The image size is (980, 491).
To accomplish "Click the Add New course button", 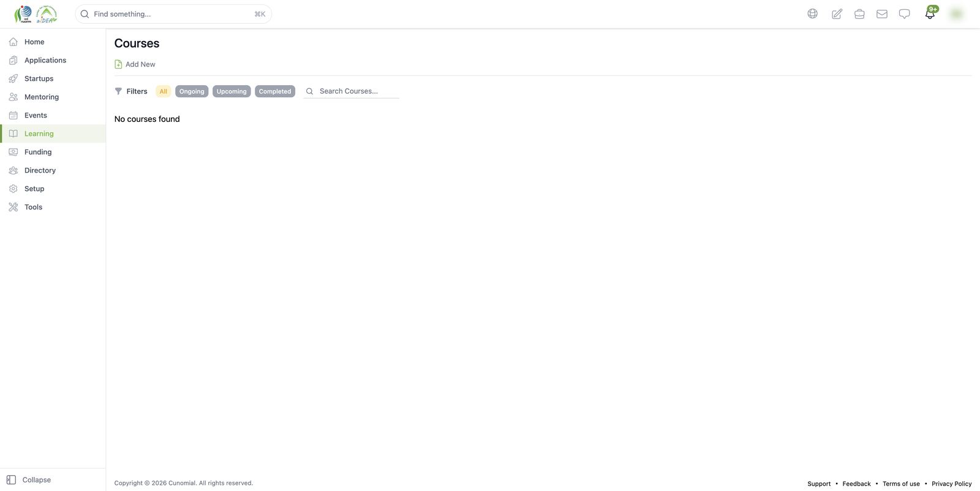I will 135,64.
